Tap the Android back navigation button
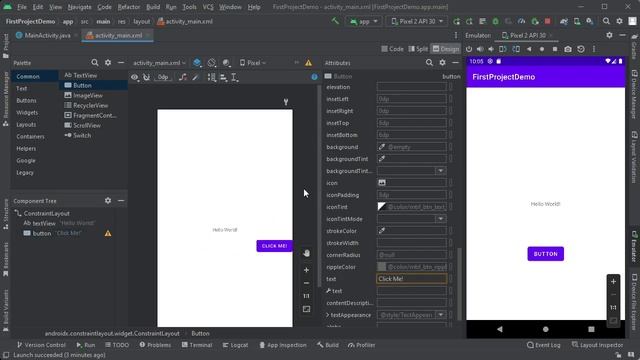Viewport: 640px width, 360px height. 500,329
